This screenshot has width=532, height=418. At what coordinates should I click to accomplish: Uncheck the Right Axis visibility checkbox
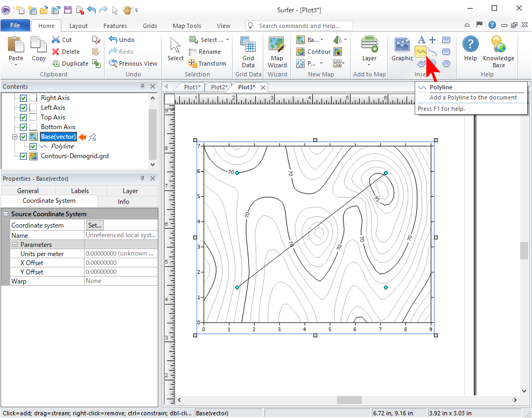(x=23, y=98)
